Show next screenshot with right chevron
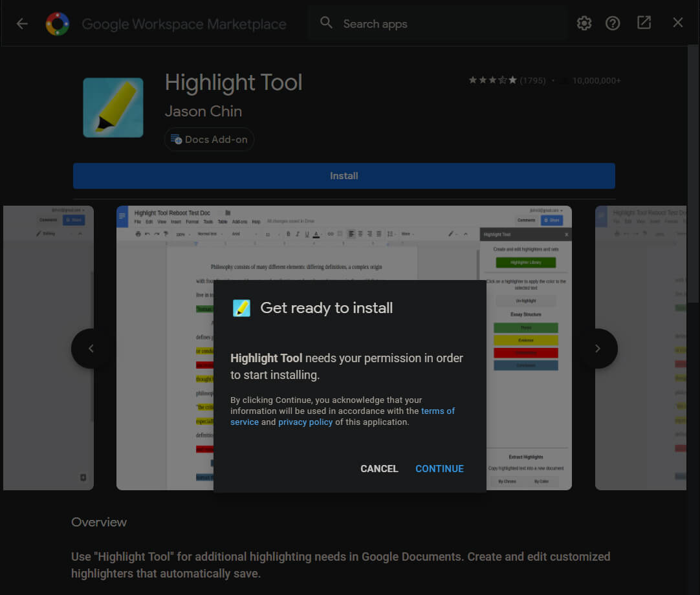This screenshot has width=700, height=595. [598, 348]
